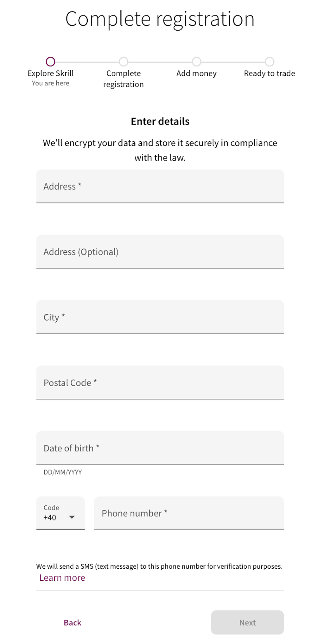Click the Enter details heading
Screen dimensions: 330x644
click(x=160, y=122)
